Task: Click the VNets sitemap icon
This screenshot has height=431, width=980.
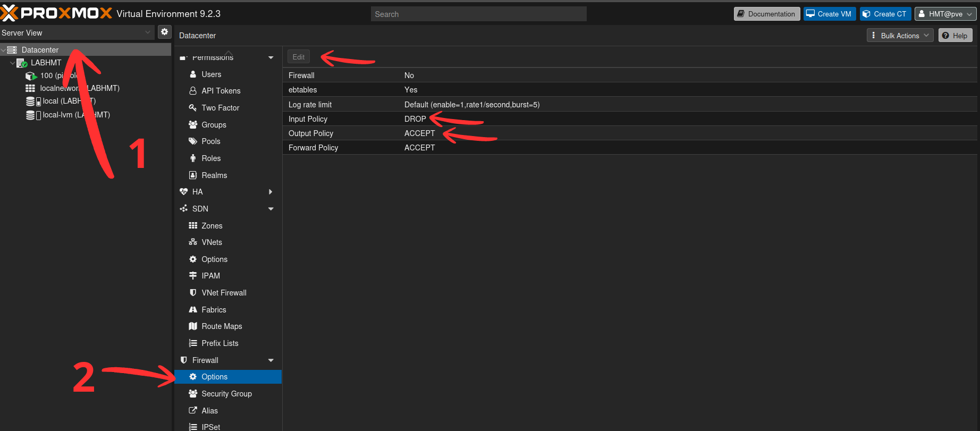Action: pyautogui.click(x=193, y=242)
